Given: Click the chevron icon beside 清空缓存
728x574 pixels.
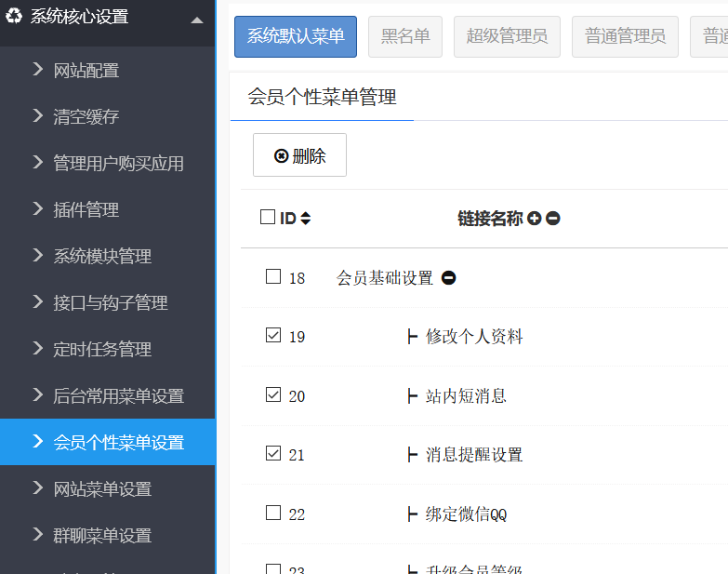Looking at the screenshot, I should [x=38, y=116].
